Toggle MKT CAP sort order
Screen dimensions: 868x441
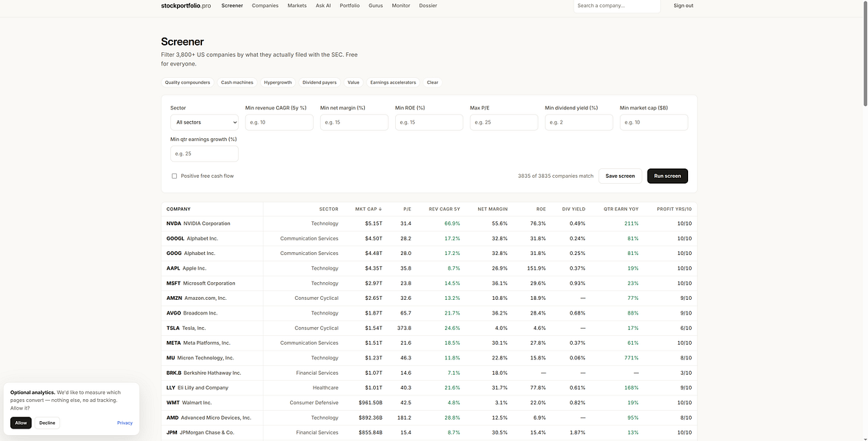(368, 209)
